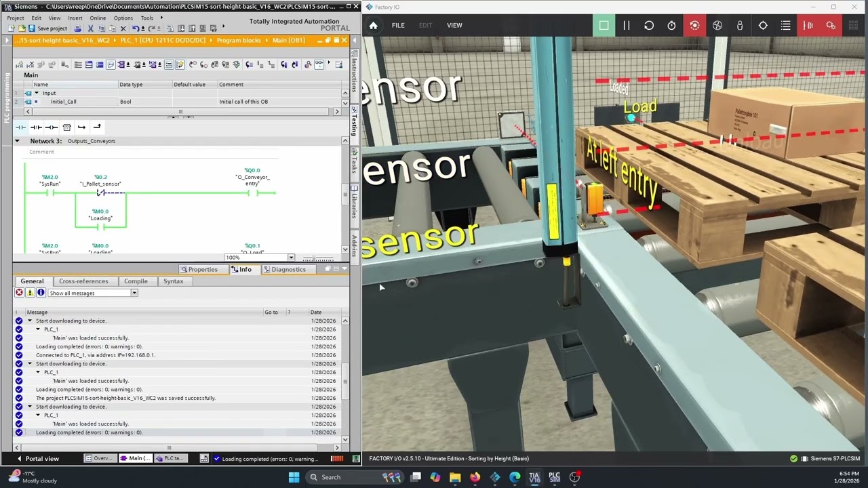Open Windows Start menu

click(294, 477)
